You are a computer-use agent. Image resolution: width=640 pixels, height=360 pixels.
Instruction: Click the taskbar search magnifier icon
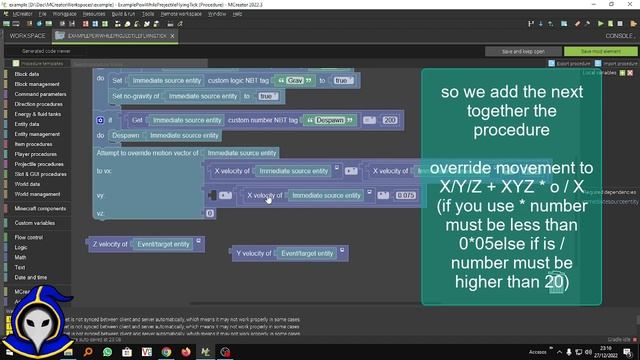click(x=88, y=352)
